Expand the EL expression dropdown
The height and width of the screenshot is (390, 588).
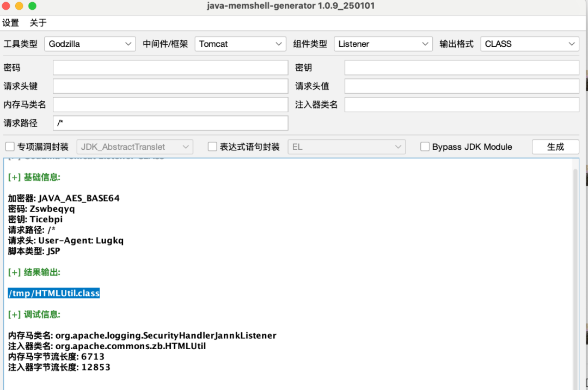[347, 147]
